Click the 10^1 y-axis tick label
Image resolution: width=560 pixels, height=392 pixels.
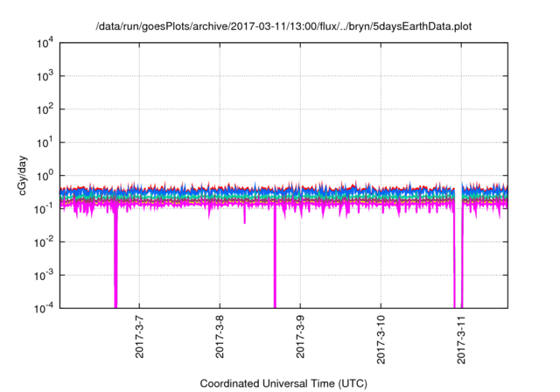45,143
